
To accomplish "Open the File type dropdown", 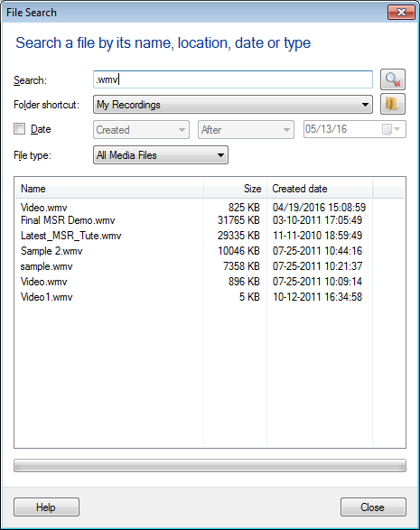I will pos(161,155).
